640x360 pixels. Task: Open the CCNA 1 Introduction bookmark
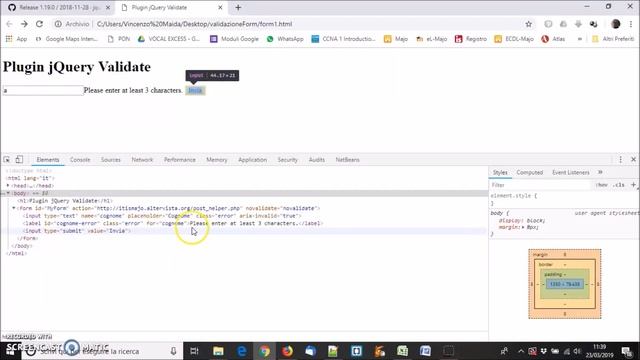[x=343, y=39]
